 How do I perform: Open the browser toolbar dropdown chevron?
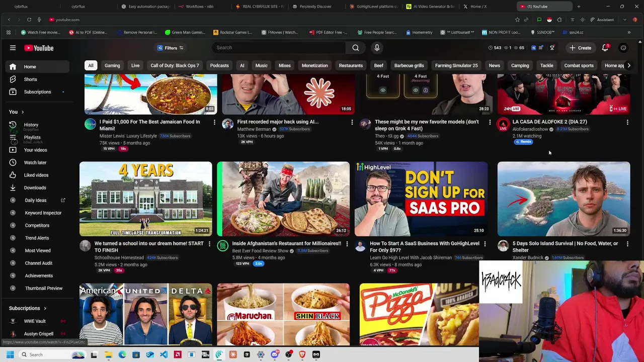(624, 20)
